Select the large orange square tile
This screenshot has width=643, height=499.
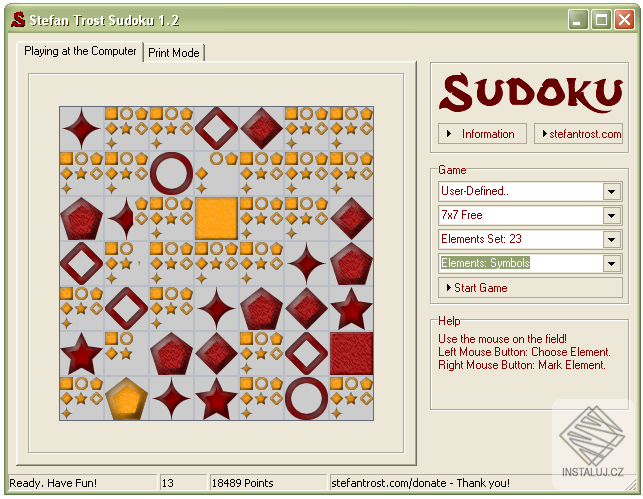tap(217, 219)
